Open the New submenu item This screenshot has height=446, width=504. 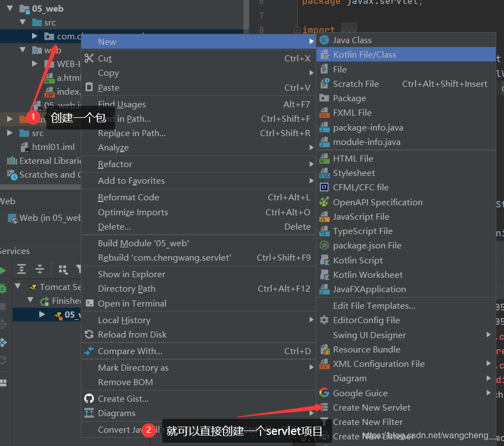(198, 42)
